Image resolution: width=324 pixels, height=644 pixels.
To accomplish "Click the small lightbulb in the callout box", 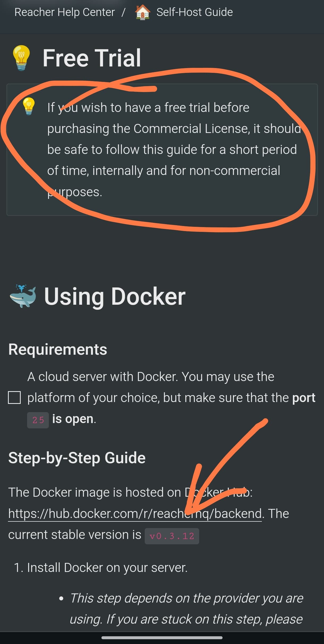I will coord(28,106).
